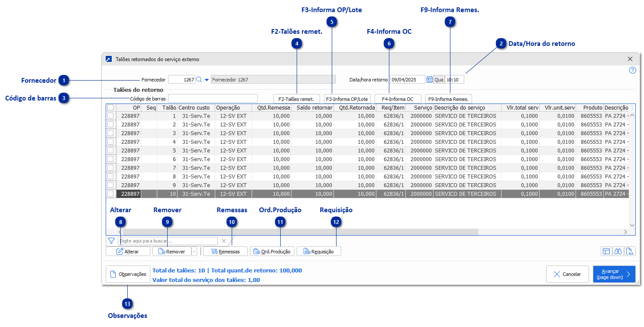Expand the Fornecedor dropdown arrow

tap(207, 80)
